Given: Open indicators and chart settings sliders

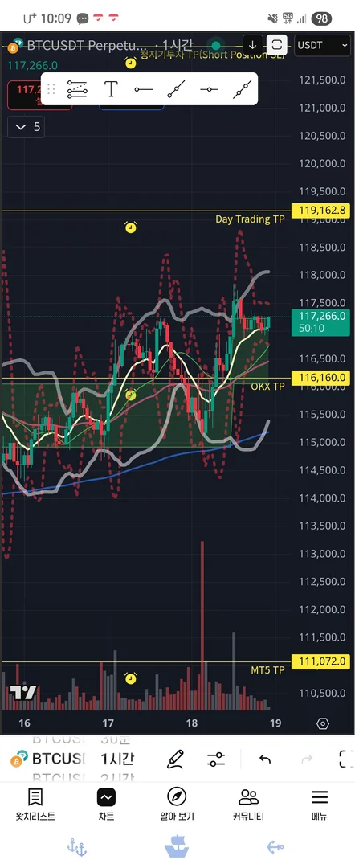Looking at the screenshot, I should pyautogui.click(x=216, y=759).
